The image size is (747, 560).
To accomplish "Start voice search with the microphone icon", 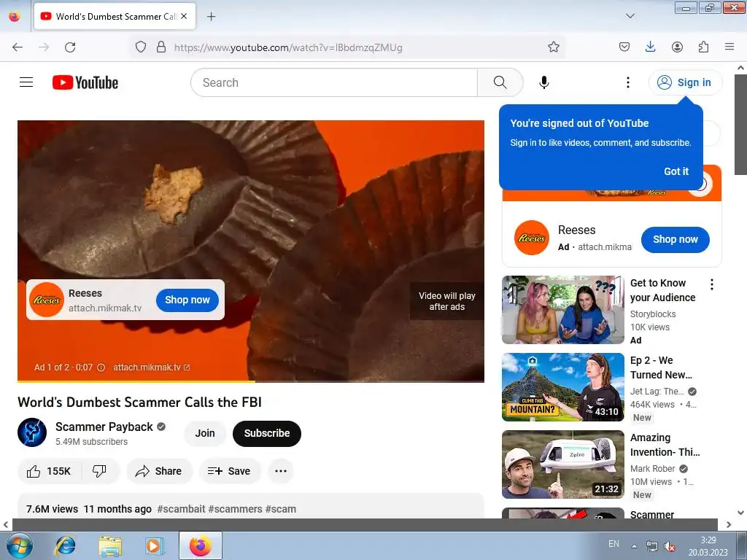I will [x=544, y=82].
